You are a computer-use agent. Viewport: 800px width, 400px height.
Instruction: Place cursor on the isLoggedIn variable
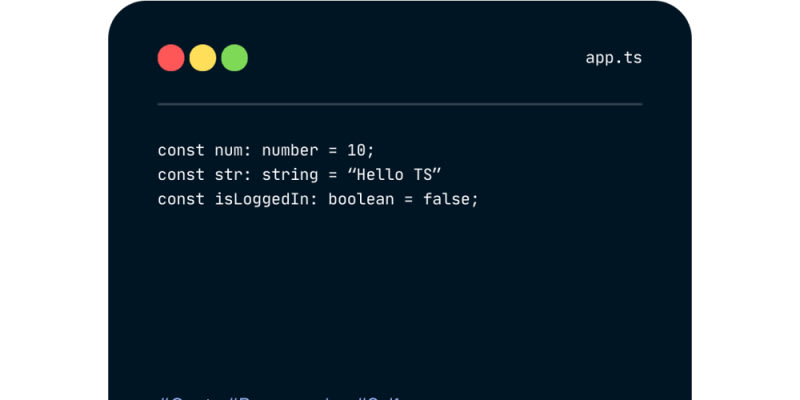(x=262, y=201)
